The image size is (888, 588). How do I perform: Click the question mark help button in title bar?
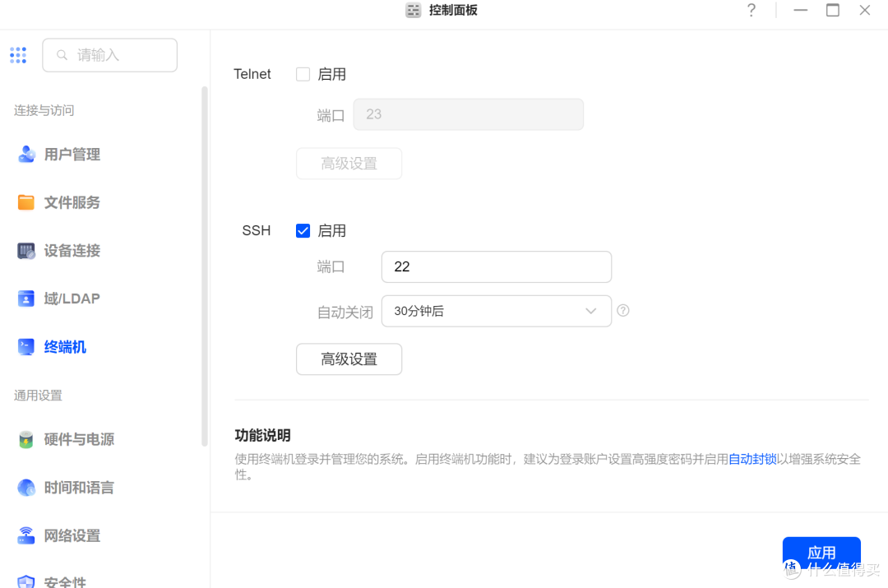click(x=751, y=11)
